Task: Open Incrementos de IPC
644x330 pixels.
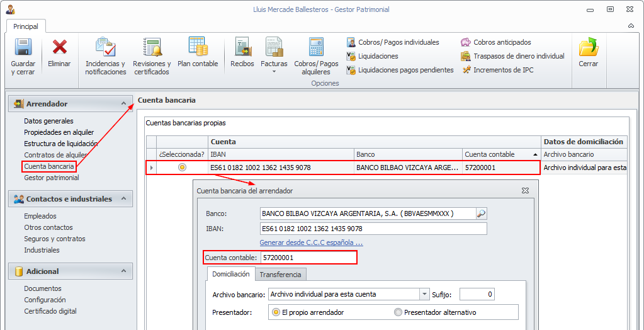Action: tap(497, 71)
